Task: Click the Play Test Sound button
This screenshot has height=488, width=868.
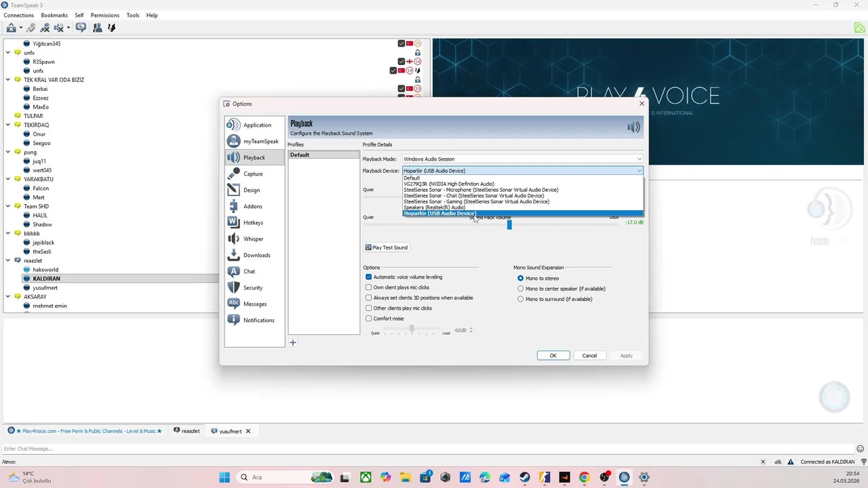Action: coord(387,247)
